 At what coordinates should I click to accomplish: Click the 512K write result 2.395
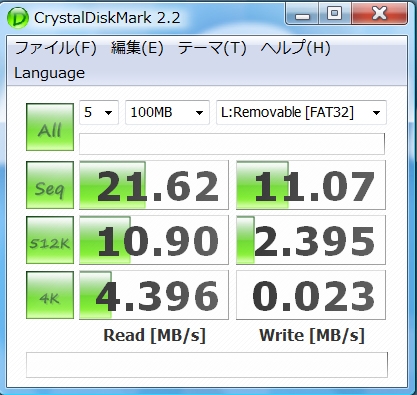tap(311, 240)
